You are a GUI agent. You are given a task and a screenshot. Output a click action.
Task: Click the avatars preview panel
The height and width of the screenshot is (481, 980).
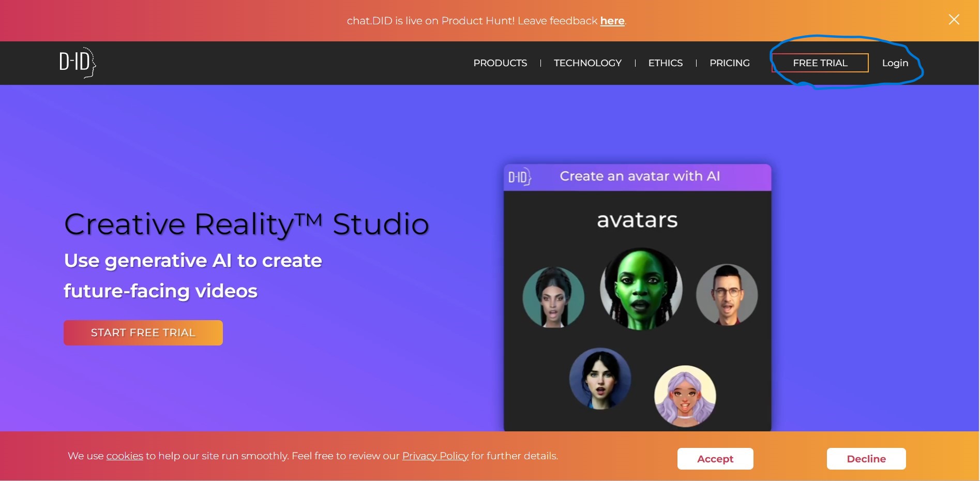point(638,297)
